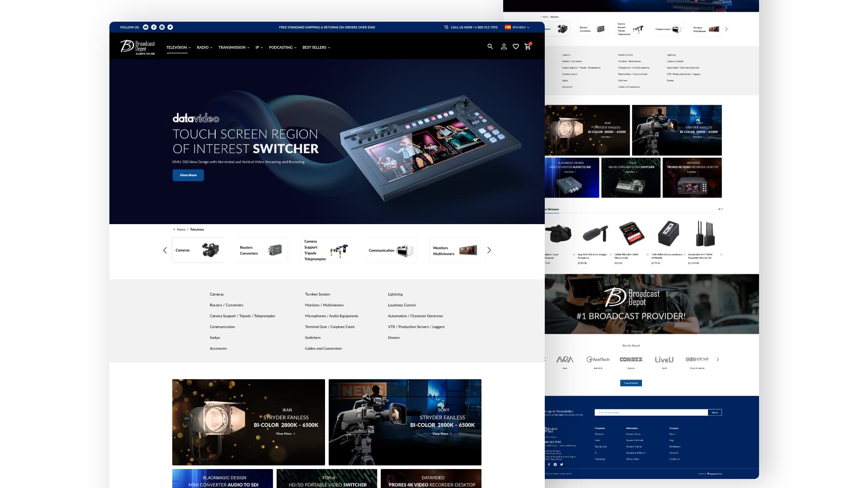Open the Facebook icon beside Follow Us

click(154, 27)
